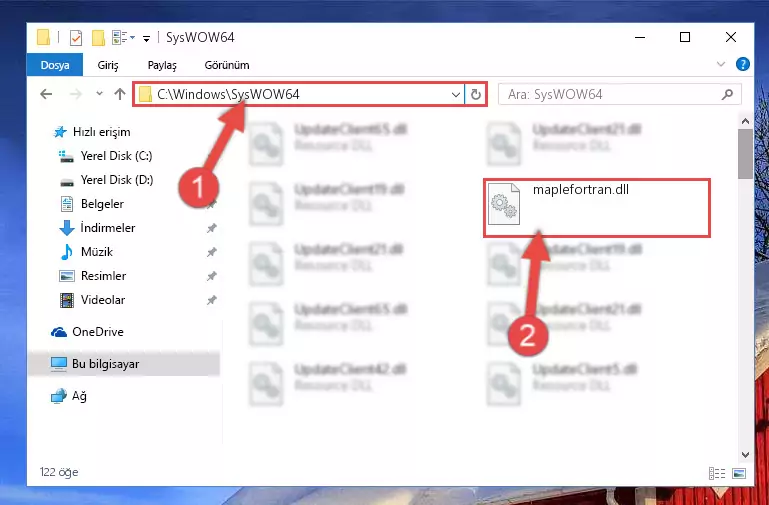
Task: Go forward with the right arrow button
Action: [x=76, y=94]
